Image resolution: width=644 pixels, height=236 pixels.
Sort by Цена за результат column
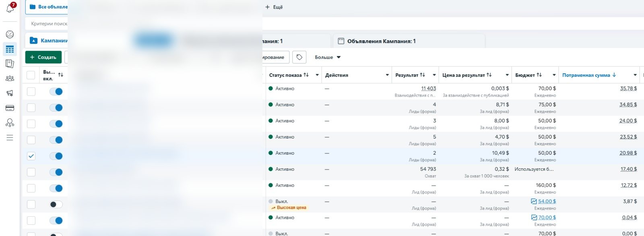[x=489, y=75]
